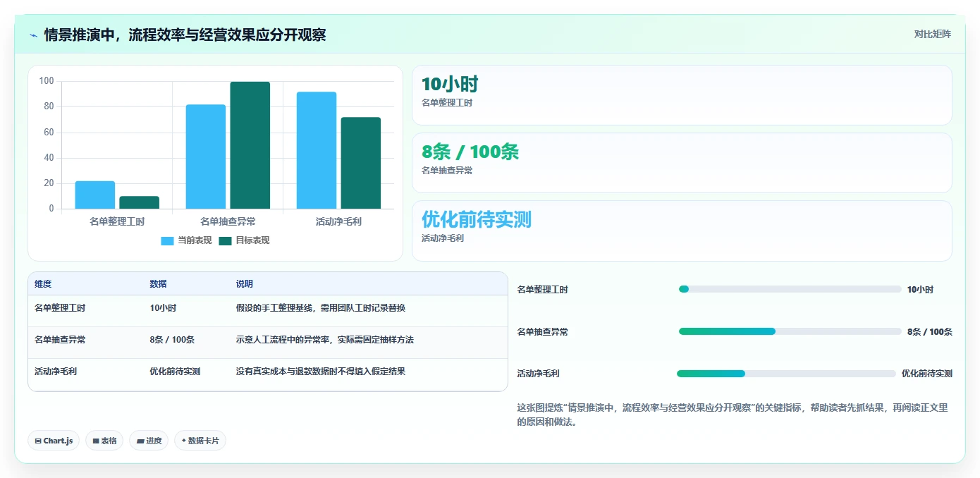Click the summary paragraph 这张图提炼
Image resolution: width=980 pixels, height=478 pixels.
pyautogui.click(x=732, y=415)
